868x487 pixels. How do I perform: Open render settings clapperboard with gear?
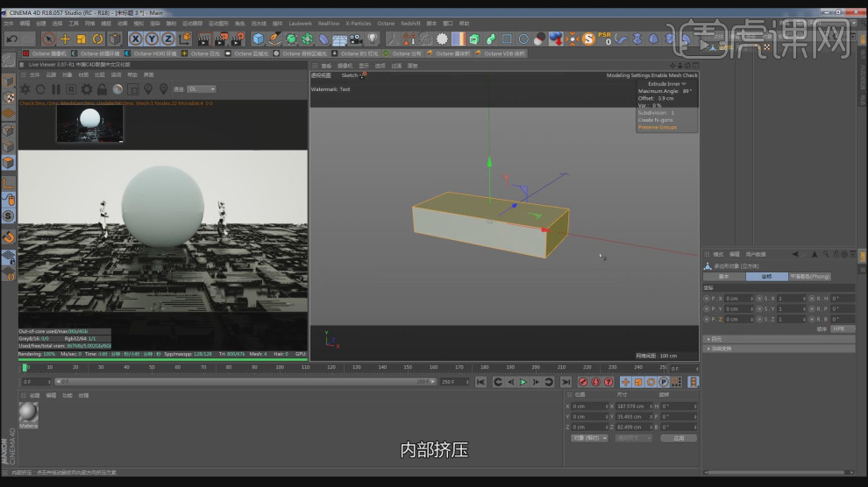237,39
